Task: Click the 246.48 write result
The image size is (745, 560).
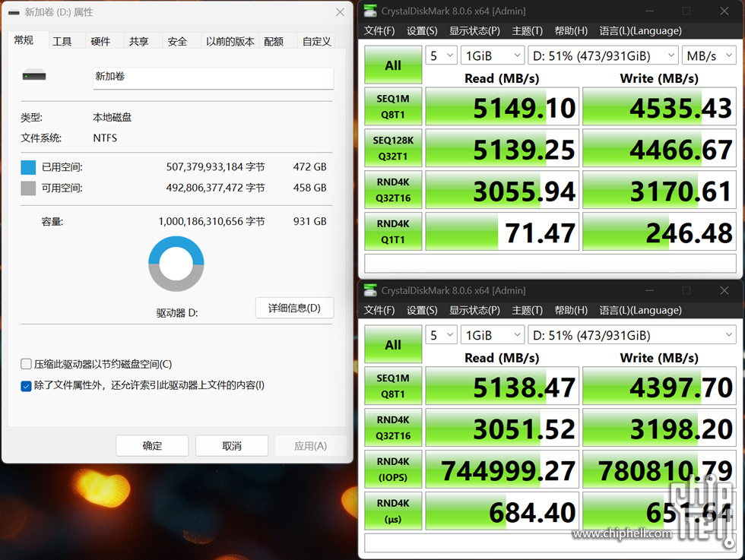Action: pyautogui.click(x=660, y=231)
